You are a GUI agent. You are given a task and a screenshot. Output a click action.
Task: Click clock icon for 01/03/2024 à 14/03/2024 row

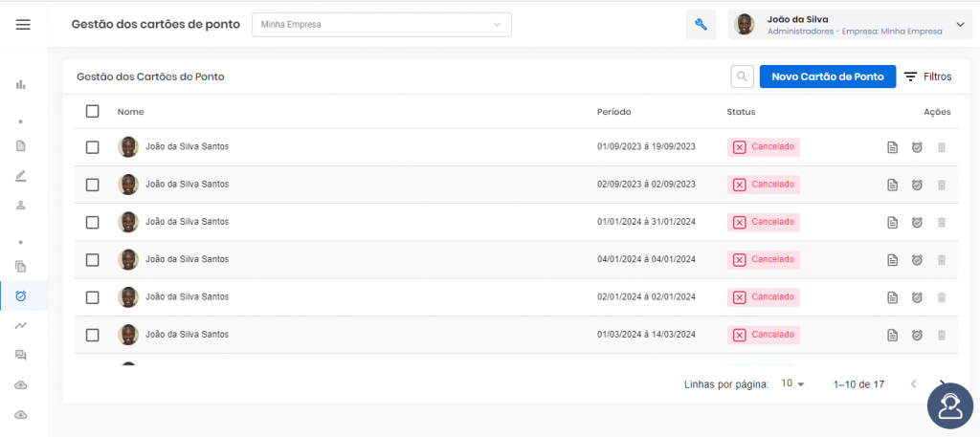pos(917,336)
